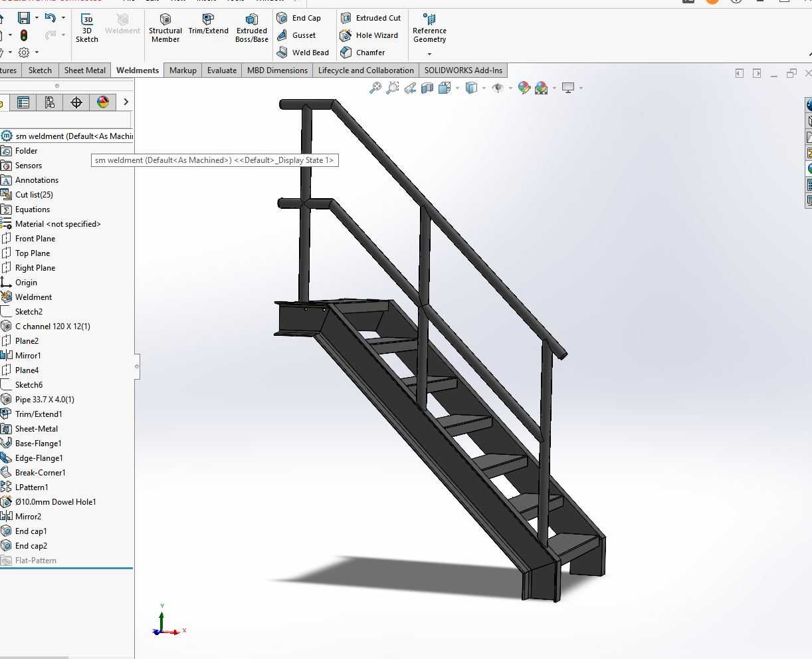Select the Base-Flange1 feature
This screenshot has height=659, width=812.
click(x=39, y=444)
